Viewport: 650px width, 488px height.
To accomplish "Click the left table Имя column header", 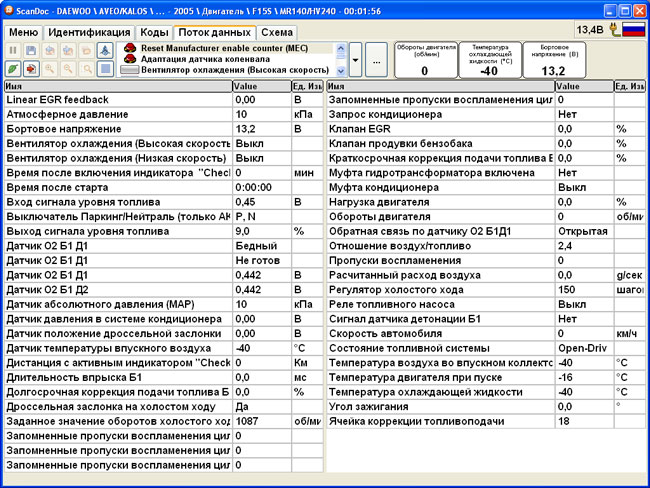I will (x=117, y=87).
